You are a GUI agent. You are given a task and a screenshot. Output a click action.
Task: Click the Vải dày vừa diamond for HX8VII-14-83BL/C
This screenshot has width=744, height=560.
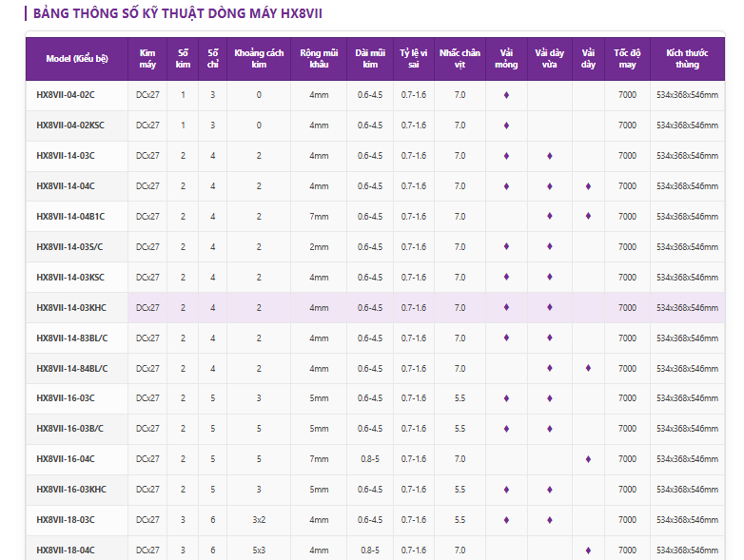tap(550, 338)
